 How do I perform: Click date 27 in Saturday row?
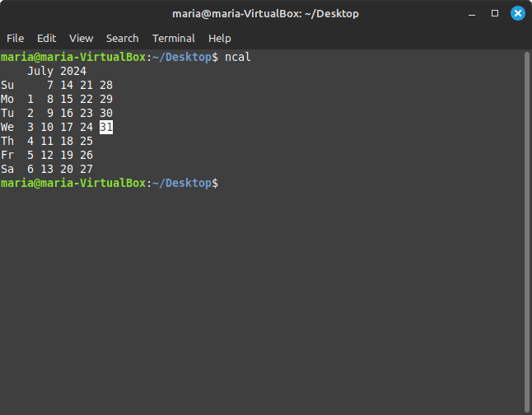[86, 169]
